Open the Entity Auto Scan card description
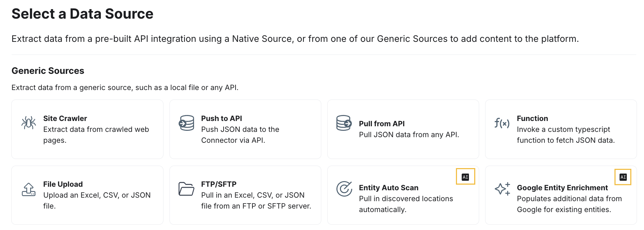 click(x=406, y=204)
